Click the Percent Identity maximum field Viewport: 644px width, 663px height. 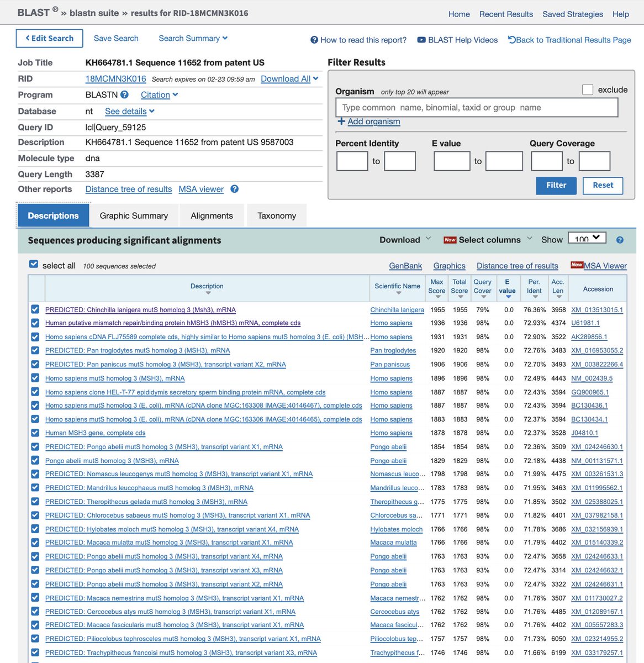tap(400, 161)
